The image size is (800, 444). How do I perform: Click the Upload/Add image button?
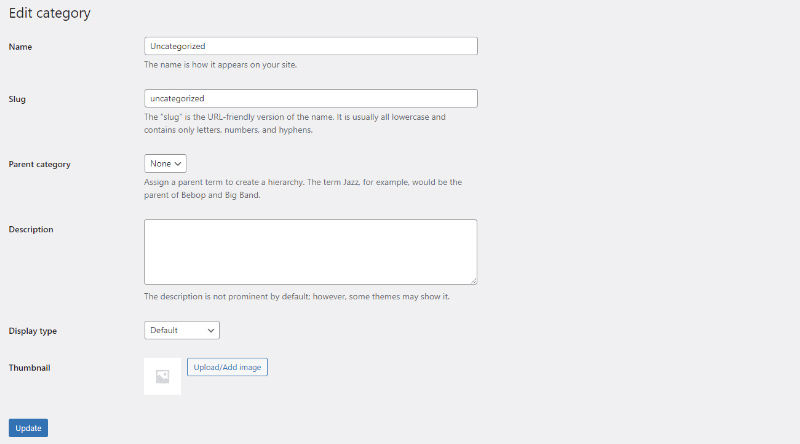[227, 367]
